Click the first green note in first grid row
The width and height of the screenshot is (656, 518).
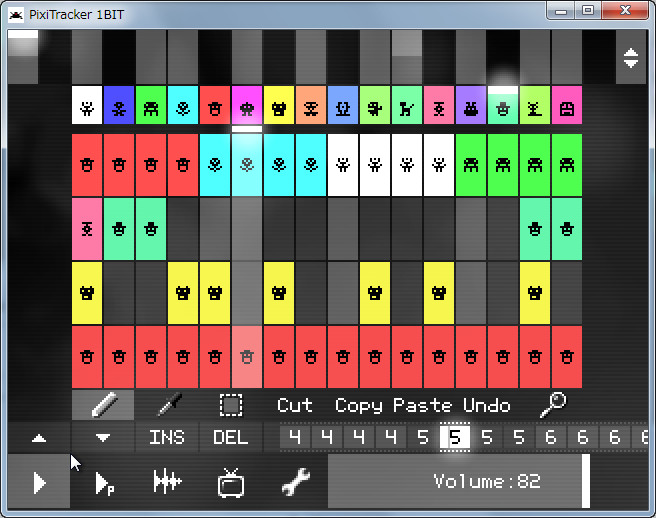pyautogui.click(x=471, y=165)
